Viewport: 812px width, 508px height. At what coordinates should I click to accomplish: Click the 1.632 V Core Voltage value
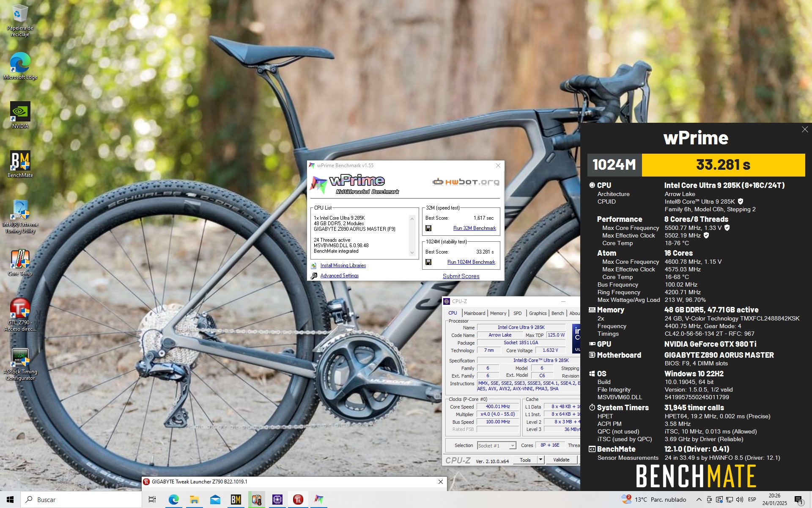point(550,350)
